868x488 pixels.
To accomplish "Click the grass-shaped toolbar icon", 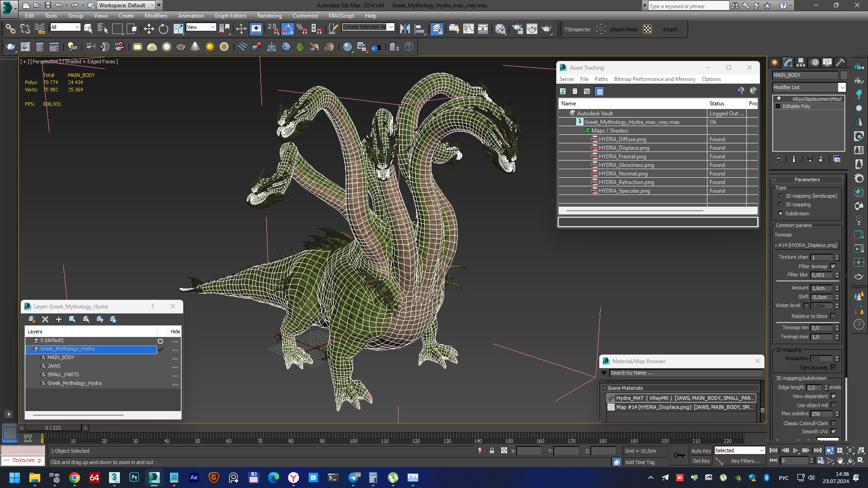I will [x=300, y=47].
